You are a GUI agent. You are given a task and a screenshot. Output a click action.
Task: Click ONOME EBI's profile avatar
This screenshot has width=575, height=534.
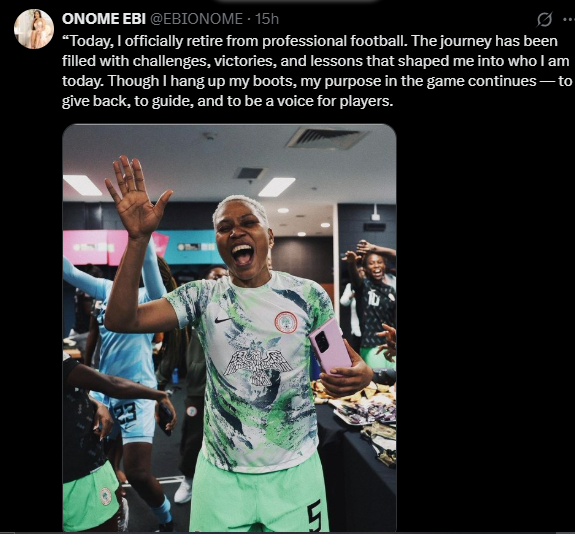click(34, 29)
